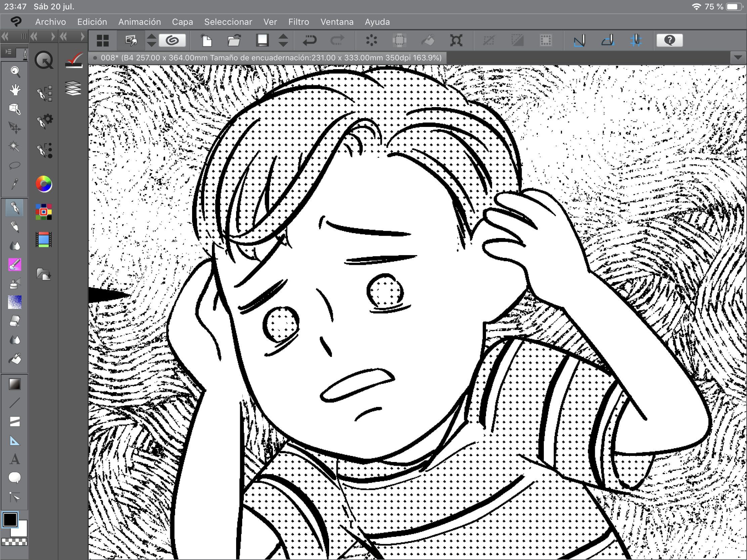This screenshot has height=560, width=747.
Task: Select the Zoom magnifier tool
Action: coord(14,71)
